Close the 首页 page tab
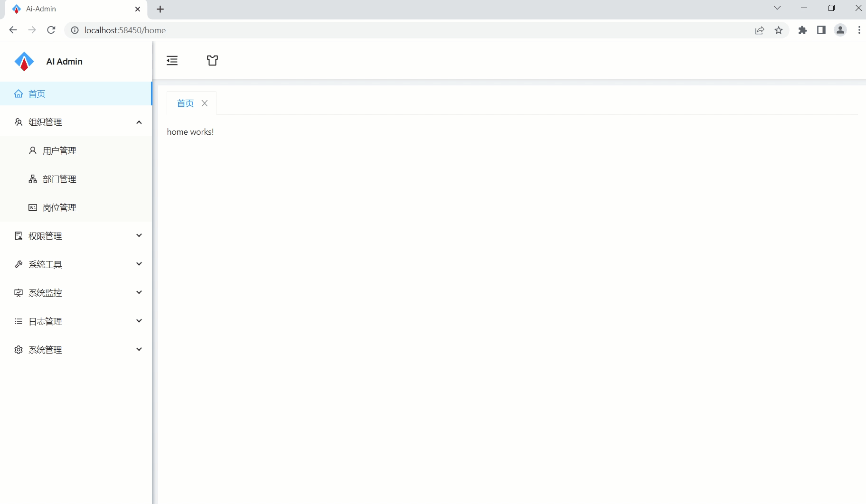The height and width of the screenshot is (504, 866). click(205, 103)
